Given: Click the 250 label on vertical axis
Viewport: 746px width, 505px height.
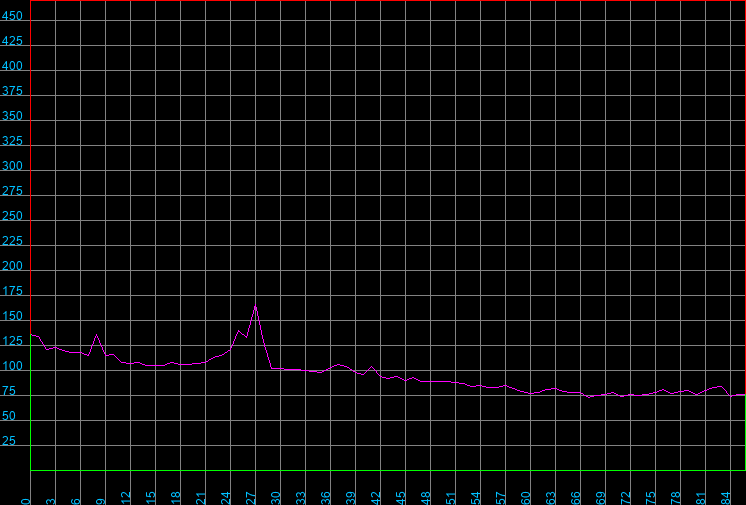Looking at the screenshot, I should [12, 216].
